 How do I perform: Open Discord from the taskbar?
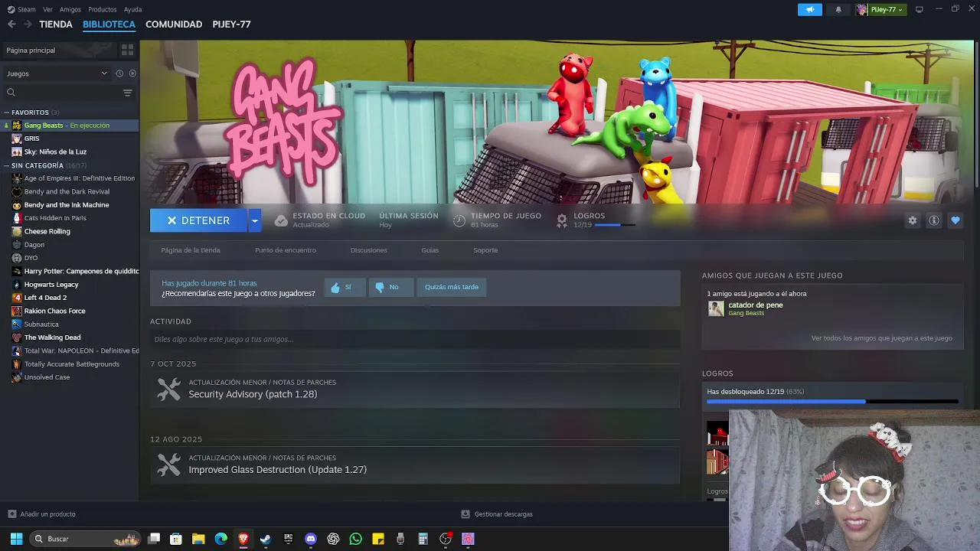311,539
